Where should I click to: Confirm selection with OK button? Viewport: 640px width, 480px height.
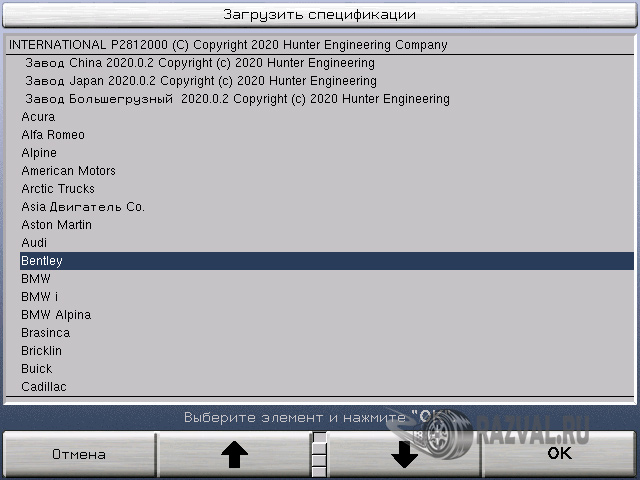pos(559,454)
